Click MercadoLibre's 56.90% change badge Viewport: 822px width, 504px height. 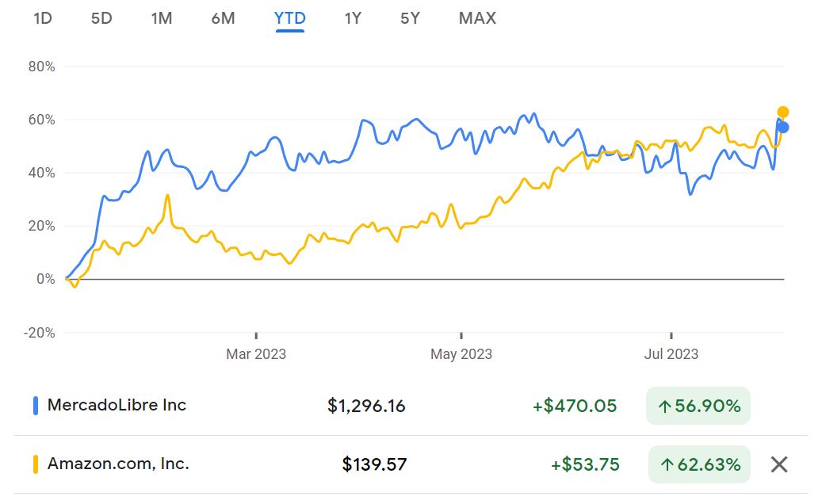(698, 407)
